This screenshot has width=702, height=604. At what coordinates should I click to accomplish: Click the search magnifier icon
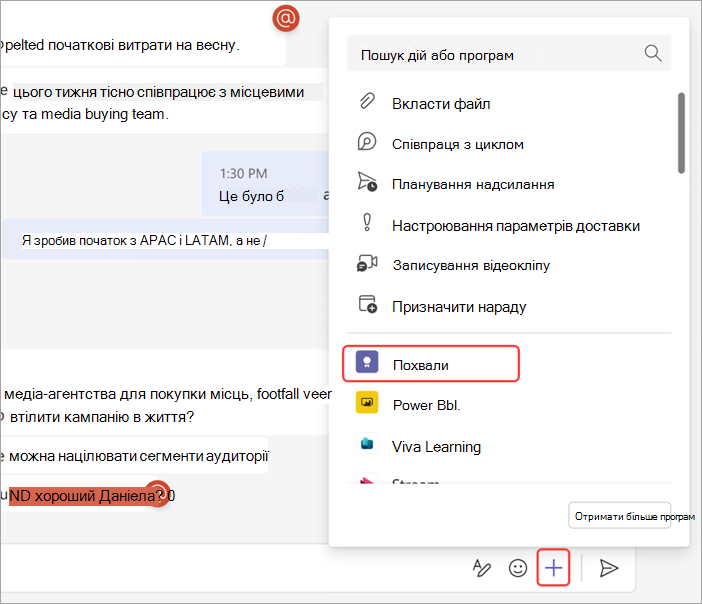click(x=653, y=53)
